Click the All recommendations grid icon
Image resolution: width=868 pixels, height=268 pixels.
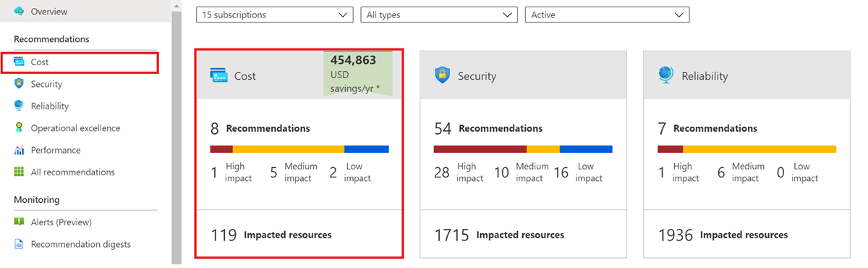(19, 172)
